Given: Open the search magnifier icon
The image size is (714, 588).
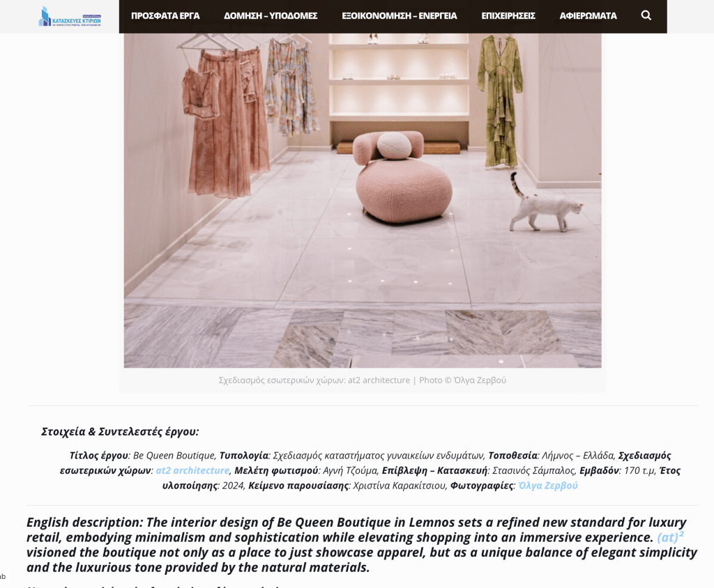Looking at the screenshot, I should click(x=646, y=15).
